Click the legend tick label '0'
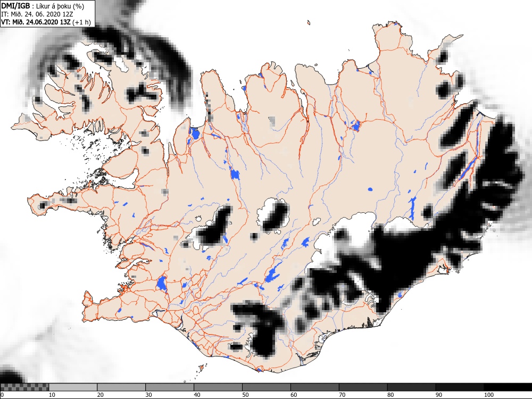 (x=2, y=395)
